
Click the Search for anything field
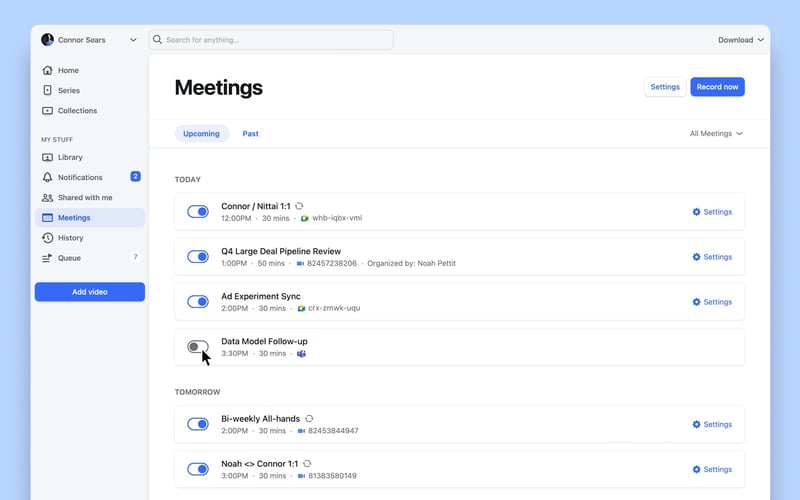pos(271,40)
